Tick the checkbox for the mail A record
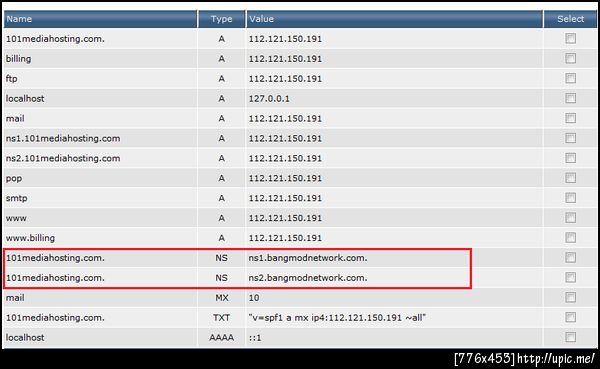This screenshot has width=600, height=369. (x=571, y=118)
